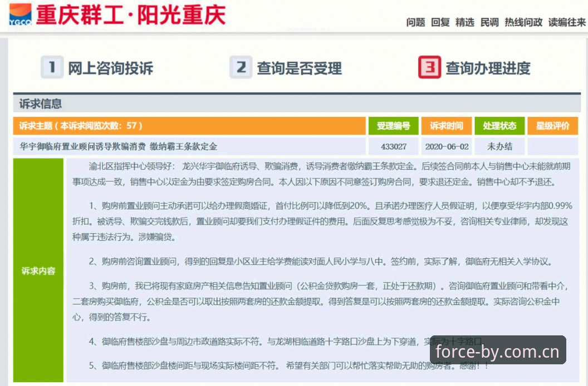Go to 查询是否受理 step
Screen dimensions: 588x386
tap(299, 68)
